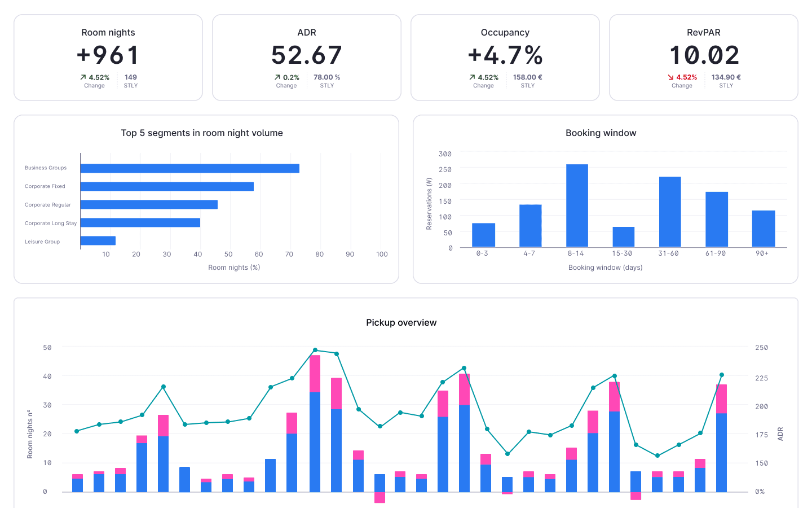
Task: Click the 'Top 5 segments in room night volume' heading
Action: (x=202, y=133)
